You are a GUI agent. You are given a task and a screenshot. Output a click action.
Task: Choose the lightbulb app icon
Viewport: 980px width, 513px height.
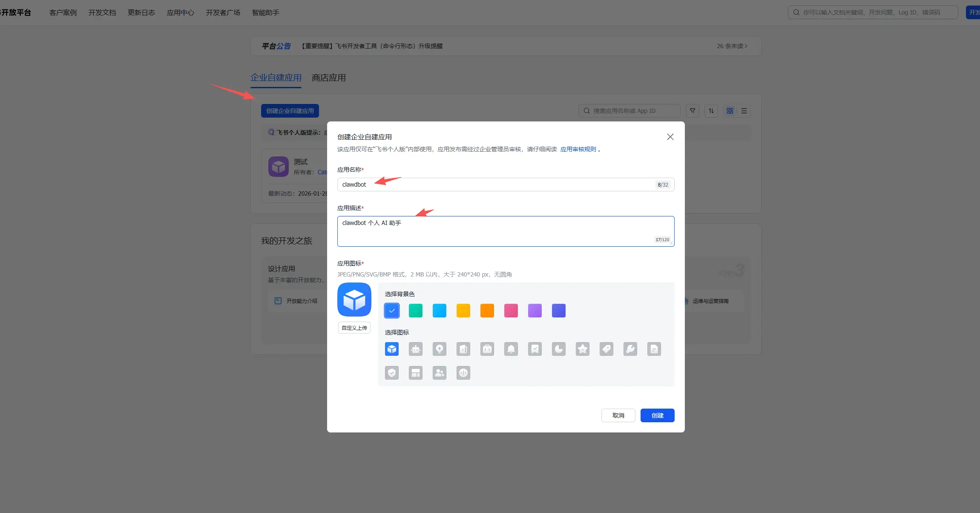(440, 349)
